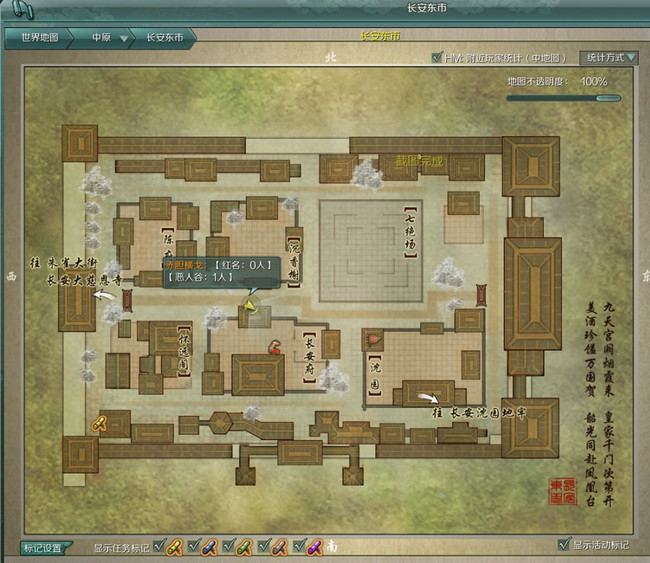Toggle the 显示活动标记 checkbox

[563, 545]
